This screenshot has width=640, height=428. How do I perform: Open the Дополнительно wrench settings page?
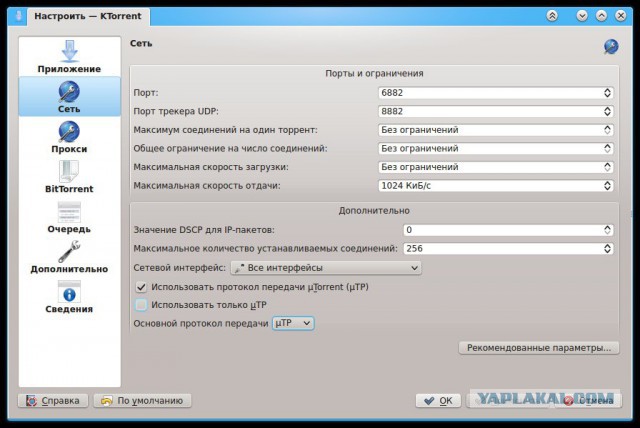pos(69,257)
